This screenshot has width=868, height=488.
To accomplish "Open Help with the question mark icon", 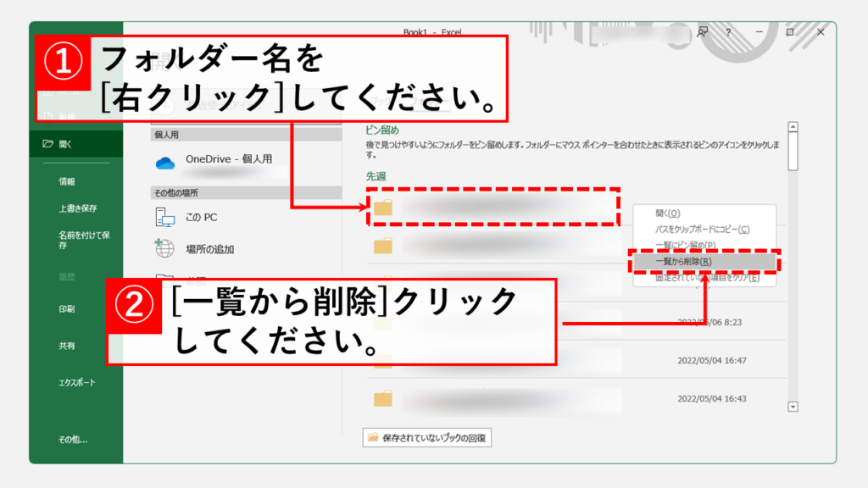I will [x=728, y=32].
